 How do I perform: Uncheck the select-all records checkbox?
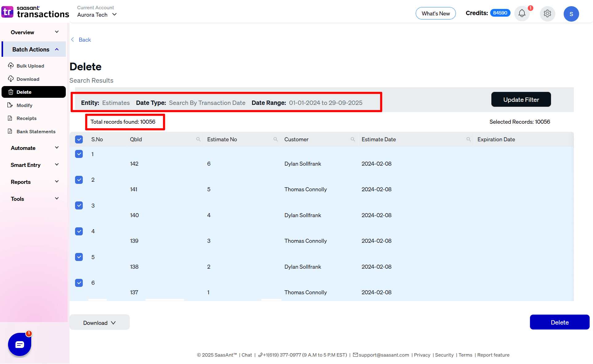coord(79,139)
